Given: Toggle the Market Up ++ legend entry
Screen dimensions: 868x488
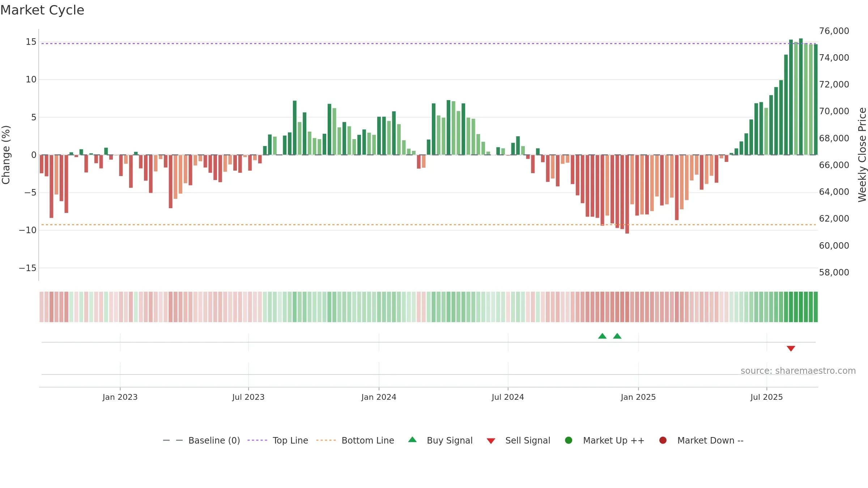Looking at the screenshot, I should (x=605, y=440).
